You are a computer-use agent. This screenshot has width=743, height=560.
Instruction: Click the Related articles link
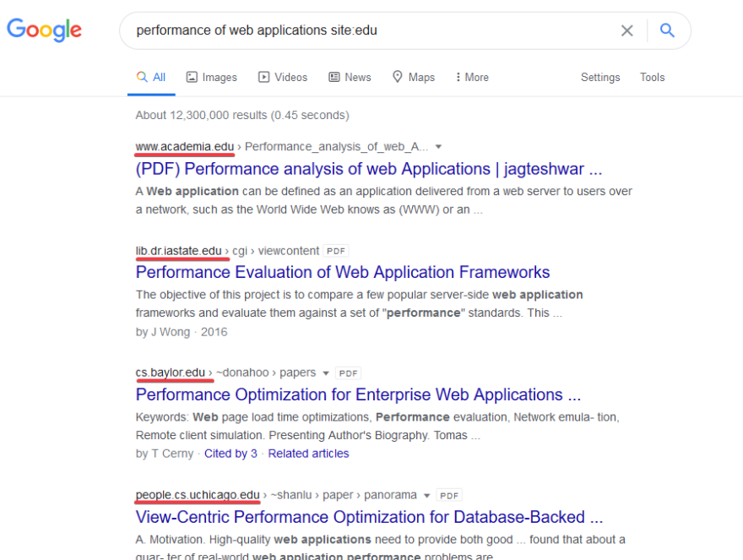pyautogui.click(x=308, y=453)
